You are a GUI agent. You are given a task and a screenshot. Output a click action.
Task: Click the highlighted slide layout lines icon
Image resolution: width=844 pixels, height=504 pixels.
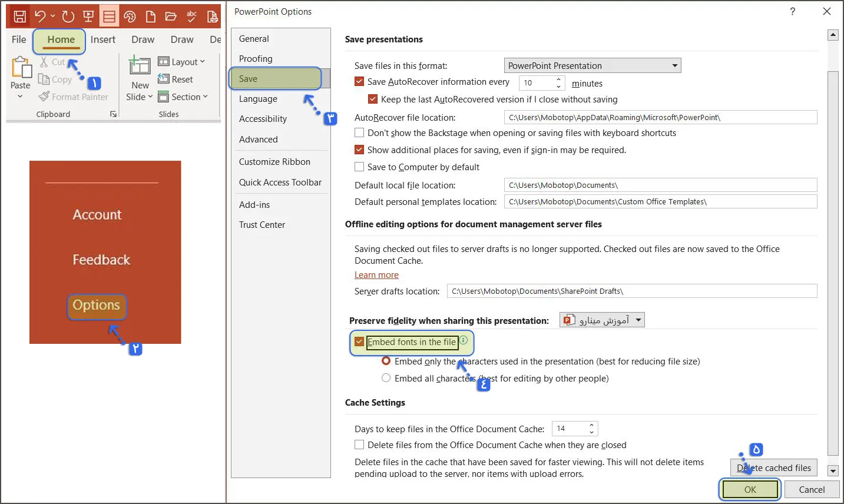click(110, 16)
